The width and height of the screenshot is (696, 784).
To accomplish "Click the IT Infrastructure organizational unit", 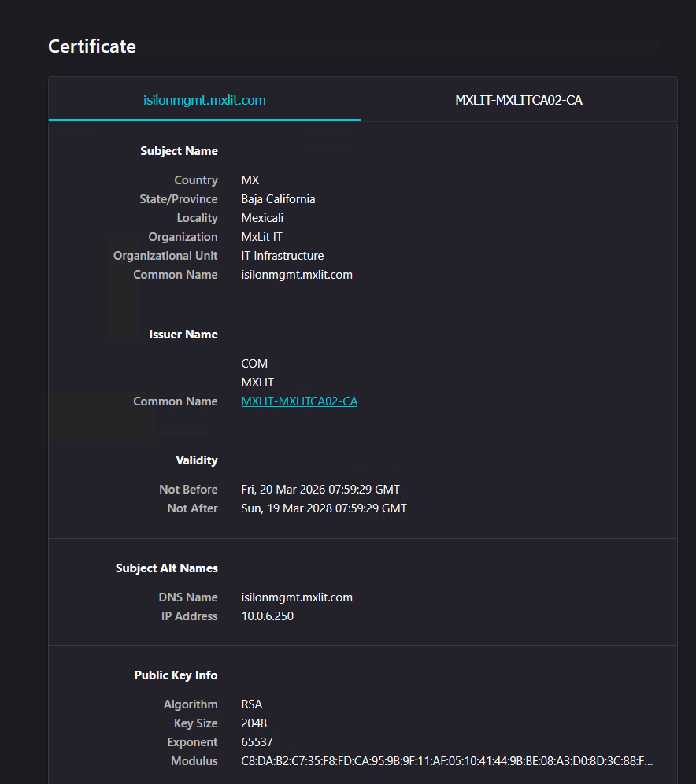I will tap(283, 255).
